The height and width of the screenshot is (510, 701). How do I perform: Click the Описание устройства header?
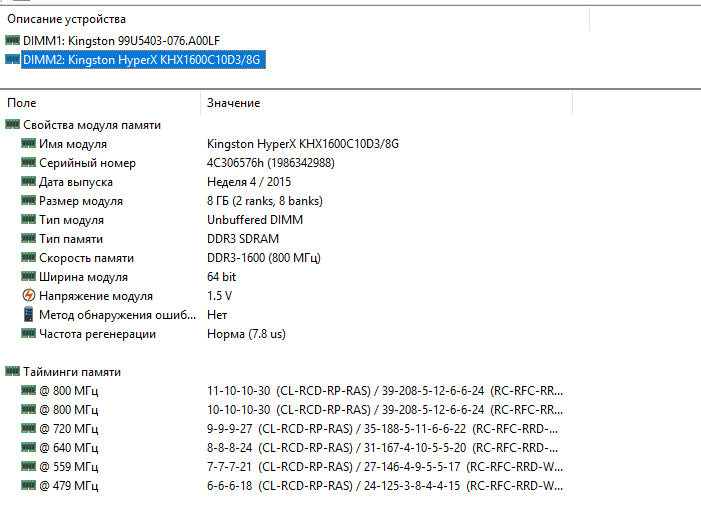pyautogui.click(x=67, y=19)
